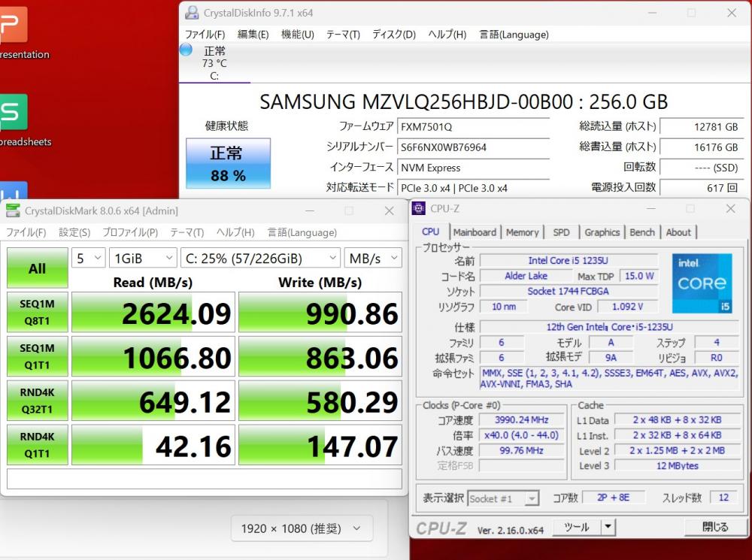Image resolution: width=752 pixels, height=560 pixels.
Task: Open ヘルプ(H) menu in CrystalDiskInfo
Action: pos(447,35)
